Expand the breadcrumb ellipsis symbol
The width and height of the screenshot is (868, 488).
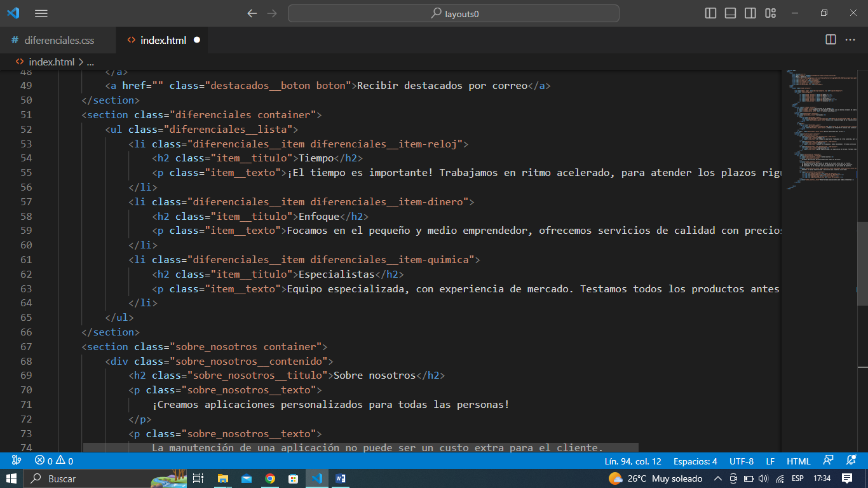(90, 62)
